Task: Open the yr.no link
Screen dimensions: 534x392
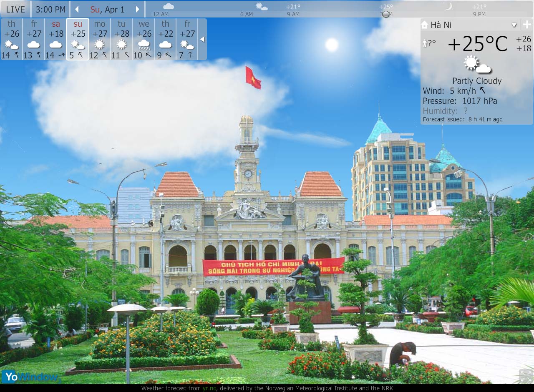Action: pyautogui.click(x=209, y=388)
